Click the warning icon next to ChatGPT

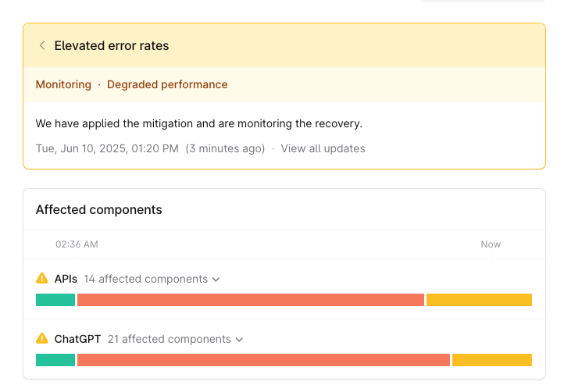click(x=42, y=339)
